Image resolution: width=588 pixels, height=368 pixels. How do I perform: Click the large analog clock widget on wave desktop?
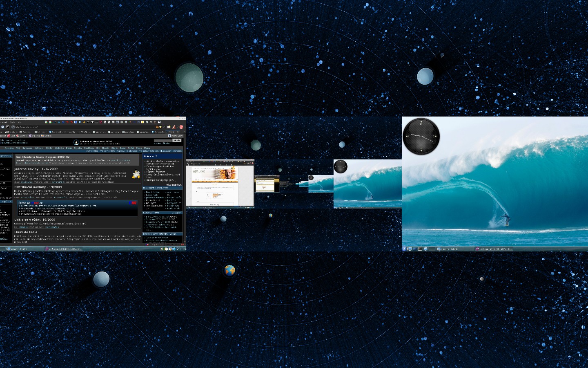[421, 136]
